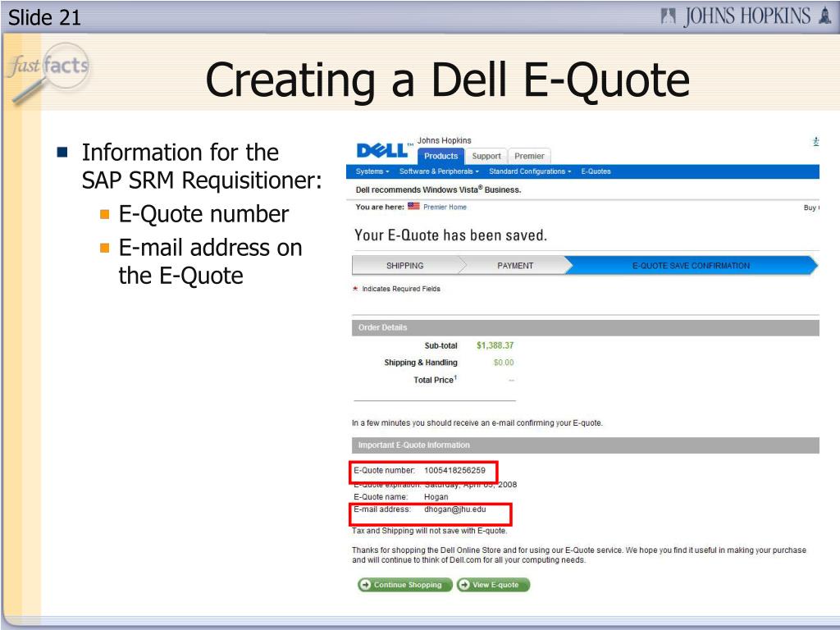Screen dimensions: 840x630
Task: Click the Order Details section header
Action: click(x=586, y=328)
